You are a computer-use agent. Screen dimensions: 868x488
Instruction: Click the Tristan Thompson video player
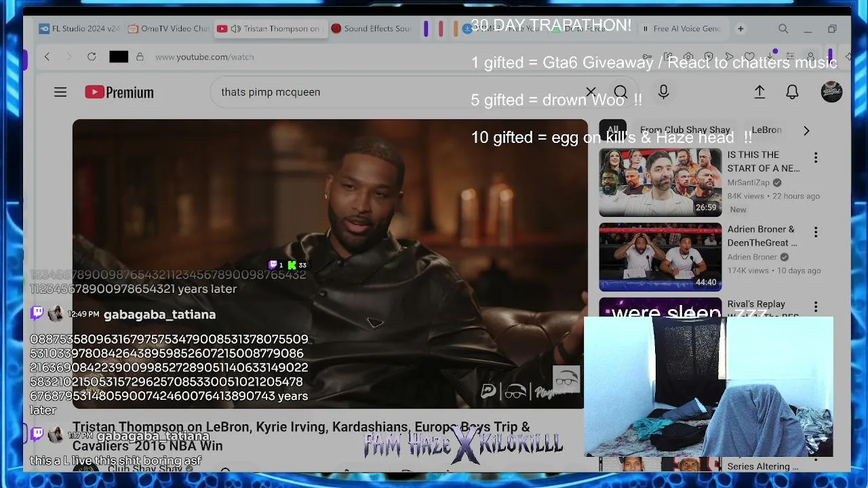point(330,264)
